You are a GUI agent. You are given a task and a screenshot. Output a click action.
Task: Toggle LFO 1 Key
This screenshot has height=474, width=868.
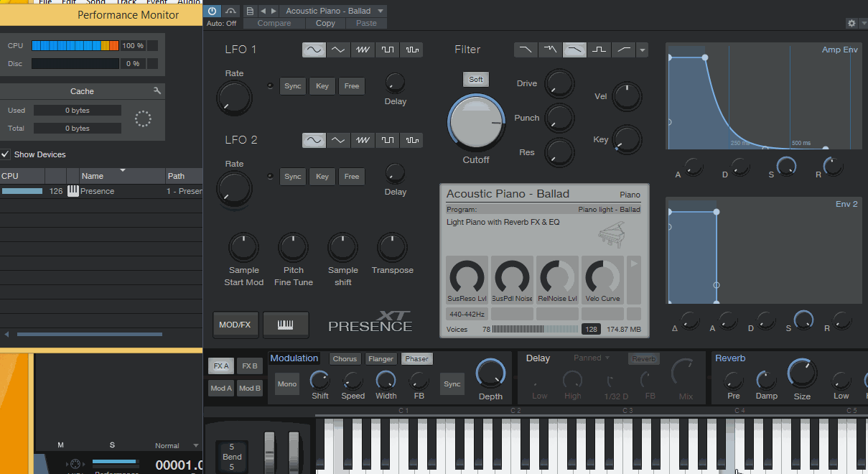click(x=322, y=86)
